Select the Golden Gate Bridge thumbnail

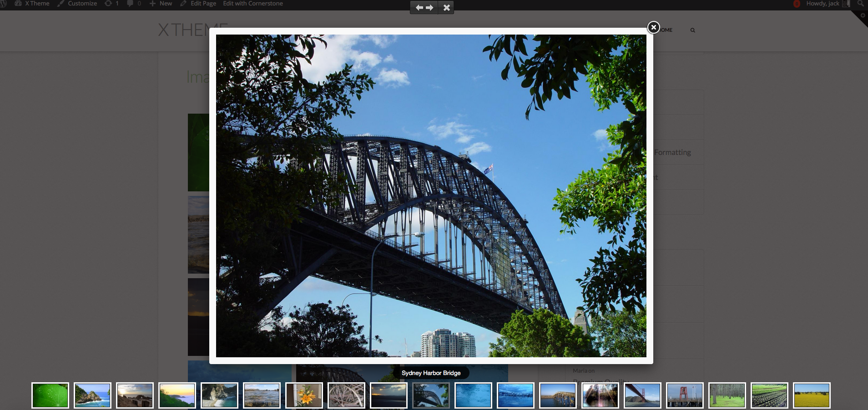tap(642, 395)
